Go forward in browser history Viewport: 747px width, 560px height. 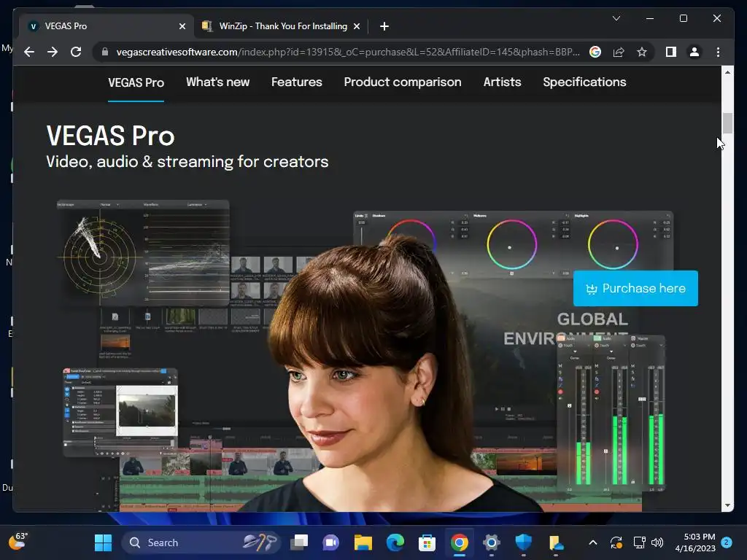point(53,52)
